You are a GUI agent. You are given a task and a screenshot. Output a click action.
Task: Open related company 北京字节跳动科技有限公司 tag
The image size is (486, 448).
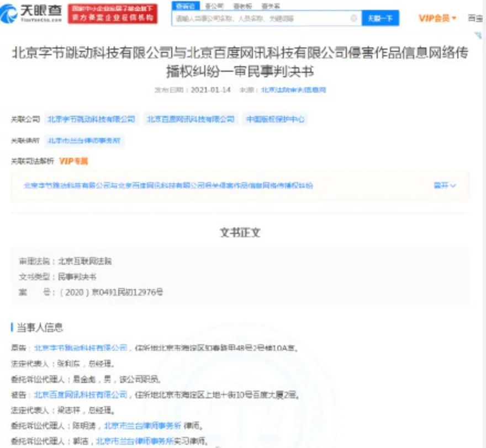91,119
